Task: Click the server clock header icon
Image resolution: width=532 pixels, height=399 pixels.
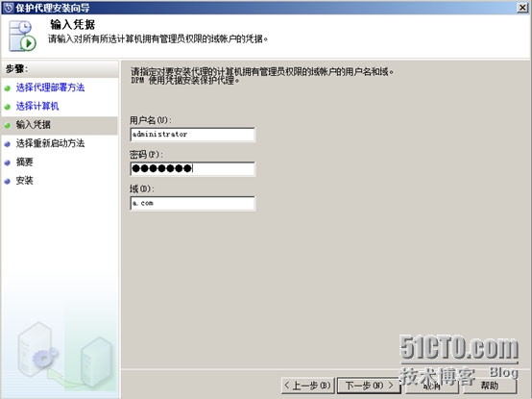Action: point(23,36)
